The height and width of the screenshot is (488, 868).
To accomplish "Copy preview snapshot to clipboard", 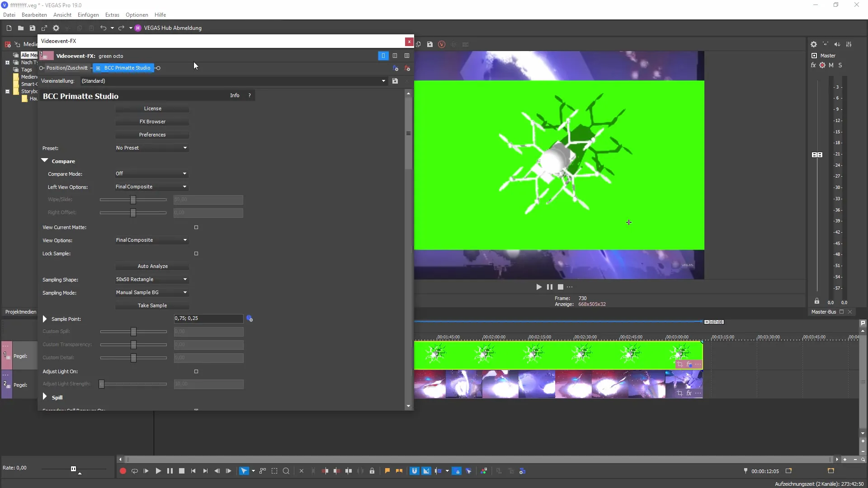I will coord(418,44).
